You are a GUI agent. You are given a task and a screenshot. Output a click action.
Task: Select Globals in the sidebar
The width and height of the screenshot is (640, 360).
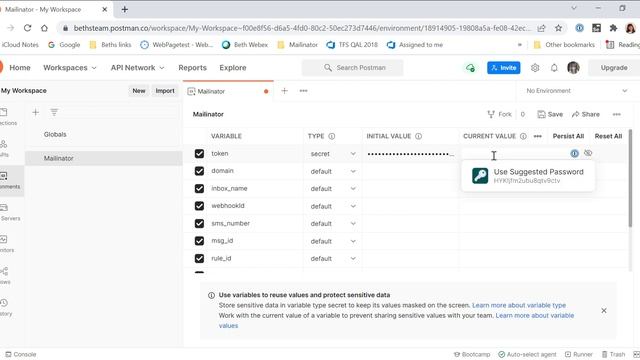click(55, 134)
